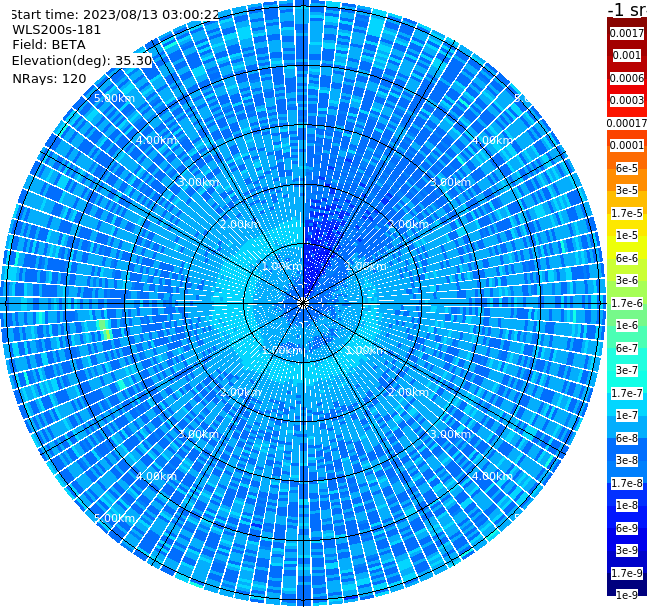Choose the 0.0003 colorbar label
The height and width of the screenshot is (607, 647).
(627, 100)
